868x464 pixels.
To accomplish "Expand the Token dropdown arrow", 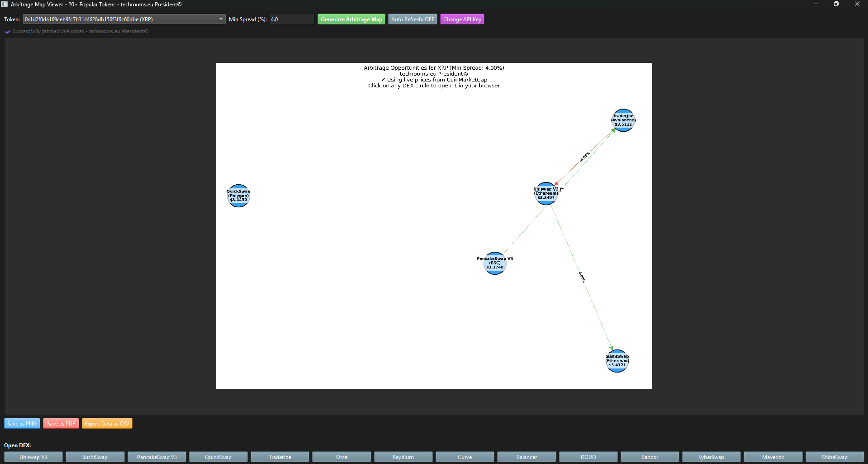I will (x=221, y=19).
